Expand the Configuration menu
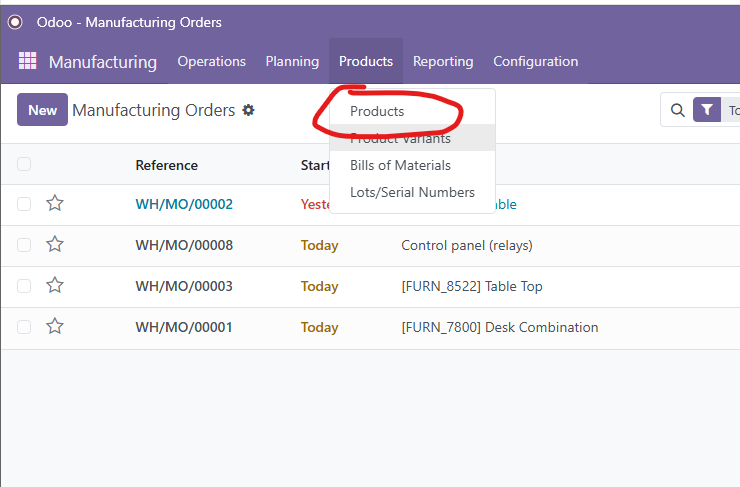Screen dimensions: 740x487 coord(535,61)
